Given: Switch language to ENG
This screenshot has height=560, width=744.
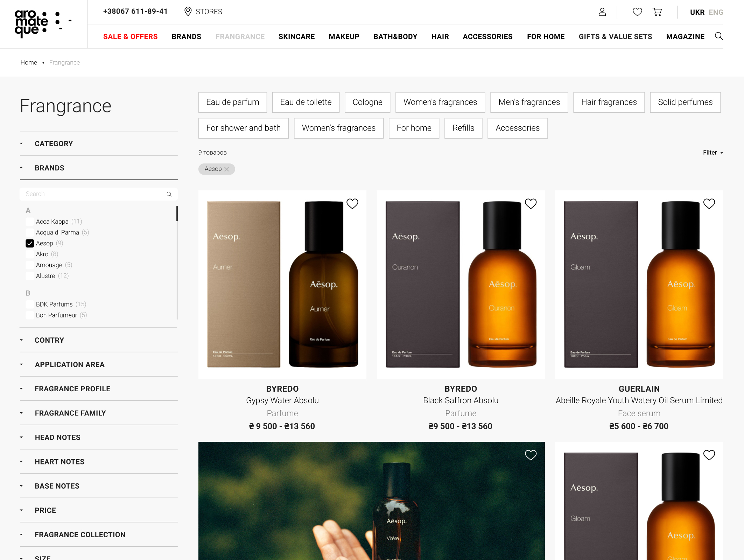Looking at the screenshot, I should coord(716,12).
